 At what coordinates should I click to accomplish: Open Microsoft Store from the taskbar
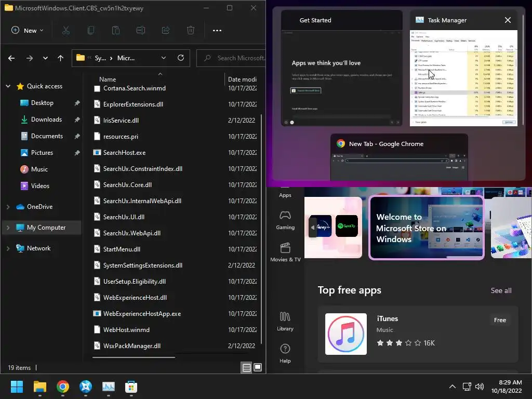pyautogui.click(x=131, y=387)
